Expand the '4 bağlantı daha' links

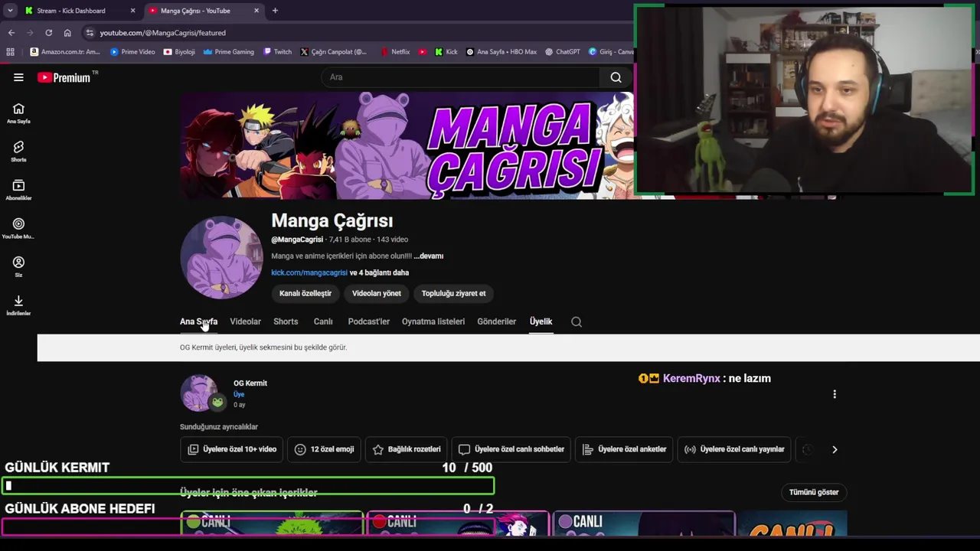tap(379, 272)
